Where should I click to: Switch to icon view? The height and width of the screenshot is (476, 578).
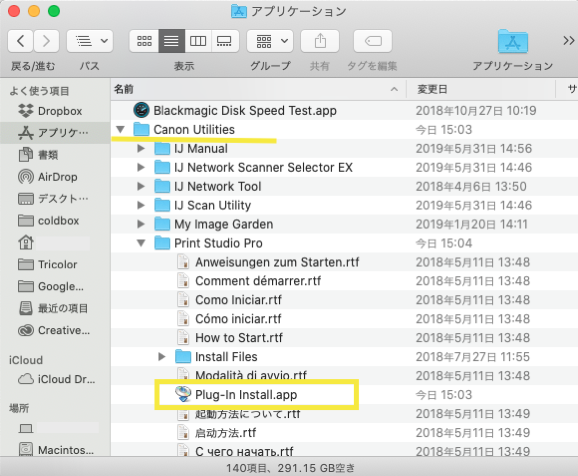tap(144, 41)
